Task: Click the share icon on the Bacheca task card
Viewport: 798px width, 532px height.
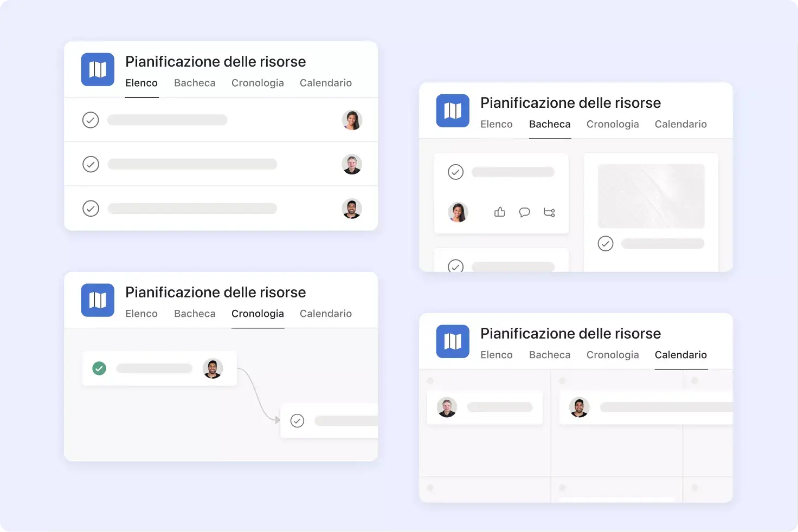Action: 549,212
